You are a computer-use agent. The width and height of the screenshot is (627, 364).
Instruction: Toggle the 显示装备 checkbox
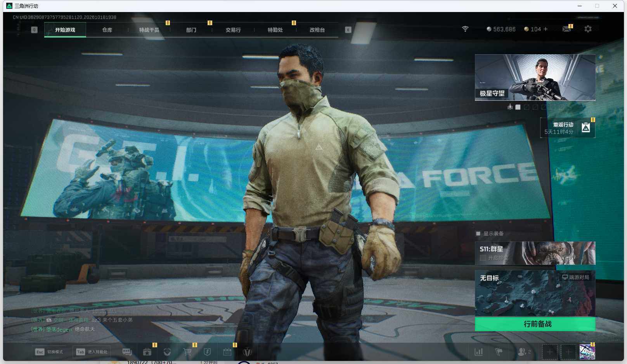pos(478,233)
